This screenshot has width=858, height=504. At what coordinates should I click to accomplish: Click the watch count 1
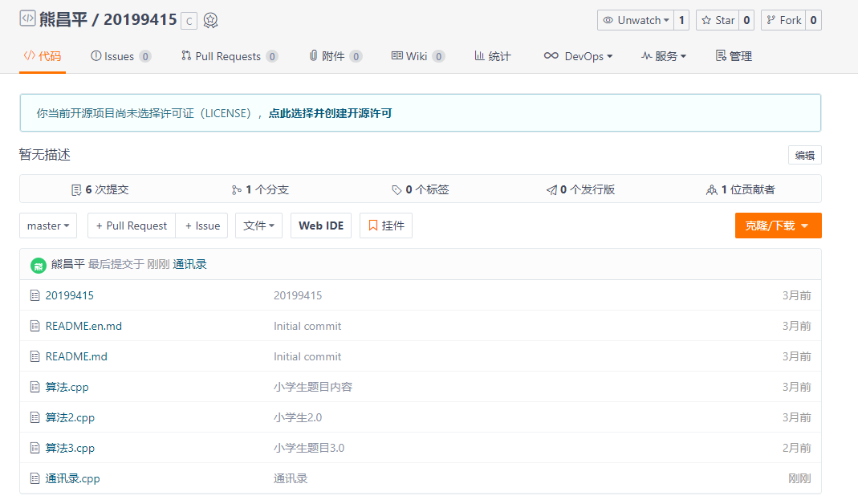point(681,20)
